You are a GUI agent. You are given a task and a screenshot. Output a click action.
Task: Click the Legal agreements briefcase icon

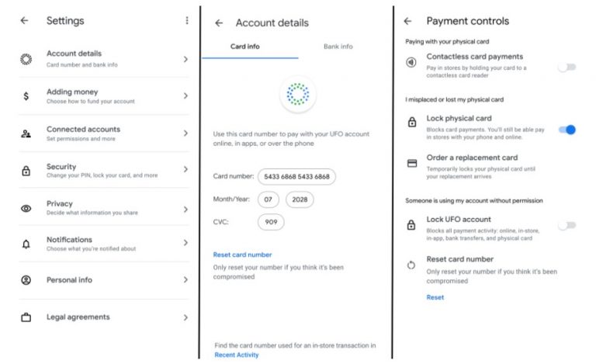(x=26, y=317)
